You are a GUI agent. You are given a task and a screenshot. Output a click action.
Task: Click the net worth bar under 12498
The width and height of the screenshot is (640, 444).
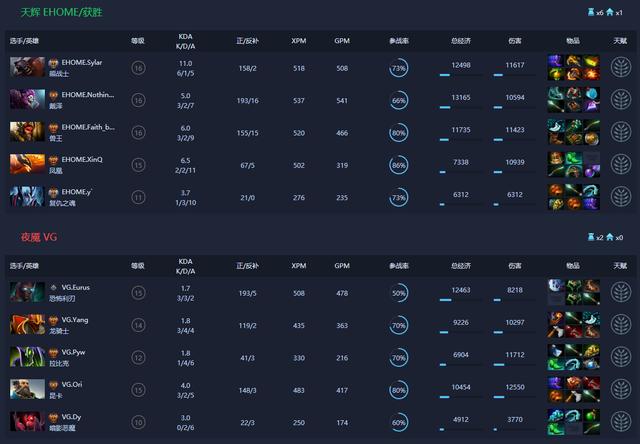point(461,75)
